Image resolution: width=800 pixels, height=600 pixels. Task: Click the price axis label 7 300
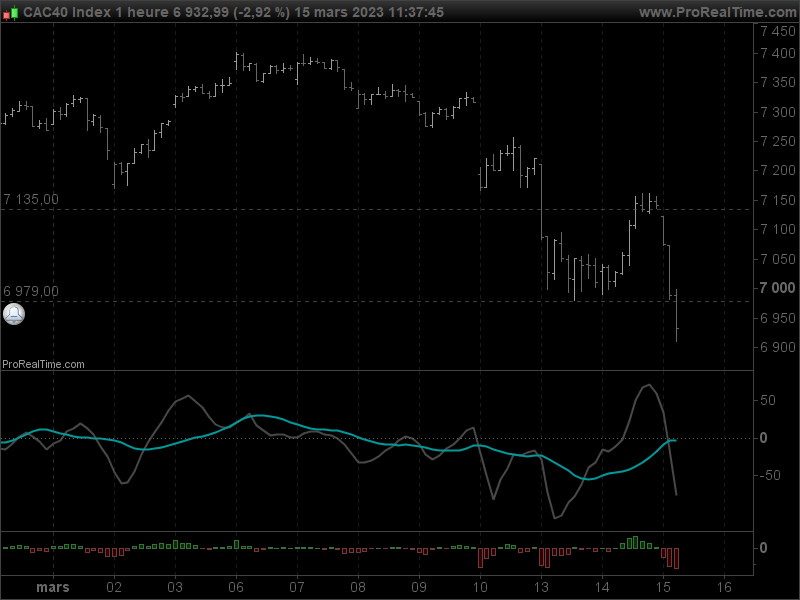778,112
